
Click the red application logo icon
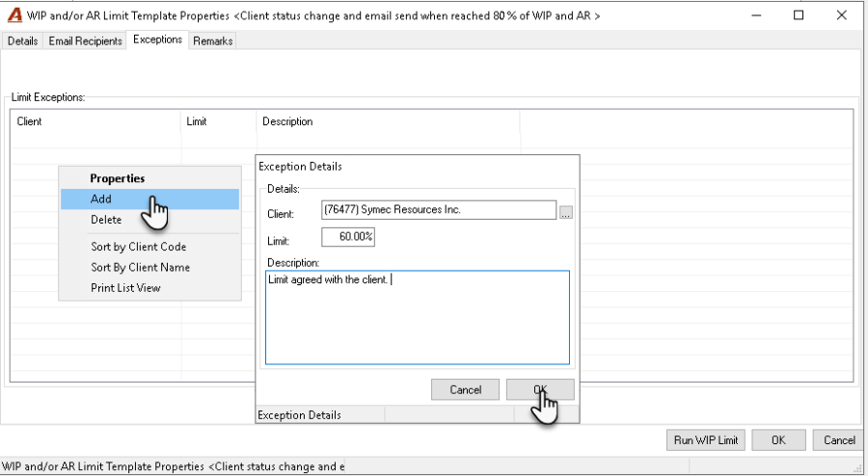tap(14, 14)
